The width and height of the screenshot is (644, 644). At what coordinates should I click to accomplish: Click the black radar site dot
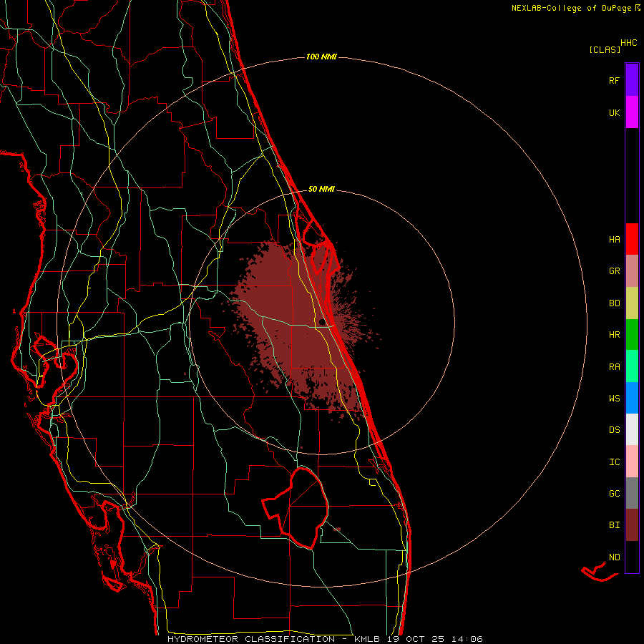click(321, 322)
